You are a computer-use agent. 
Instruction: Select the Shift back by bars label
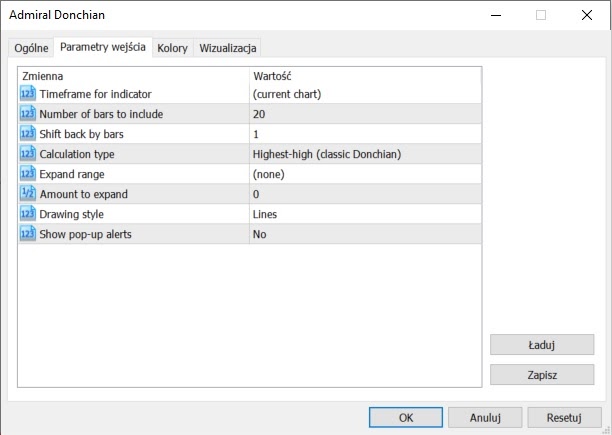tap(81, 134)
